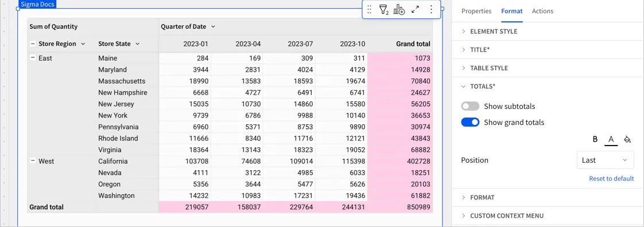This screenshot has width=644, height=227.
Task: Select the California row label
Action: (113, 161)
